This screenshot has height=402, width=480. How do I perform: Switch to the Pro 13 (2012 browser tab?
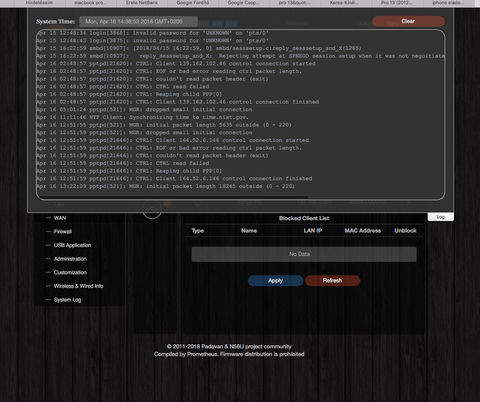click(397, 3)
